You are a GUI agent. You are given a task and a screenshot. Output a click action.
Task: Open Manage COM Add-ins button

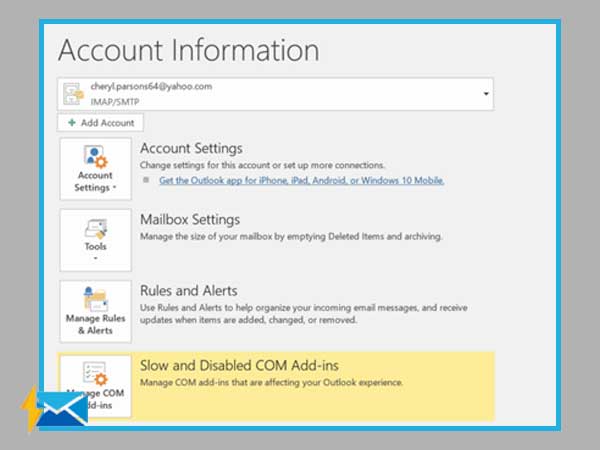click(x=95, y=386)
